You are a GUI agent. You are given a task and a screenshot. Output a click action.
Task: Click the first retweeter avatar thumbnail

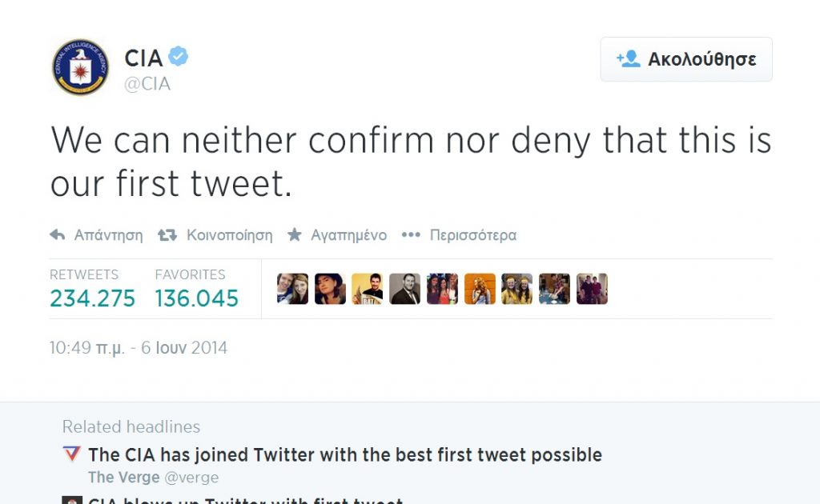(292, 289)
